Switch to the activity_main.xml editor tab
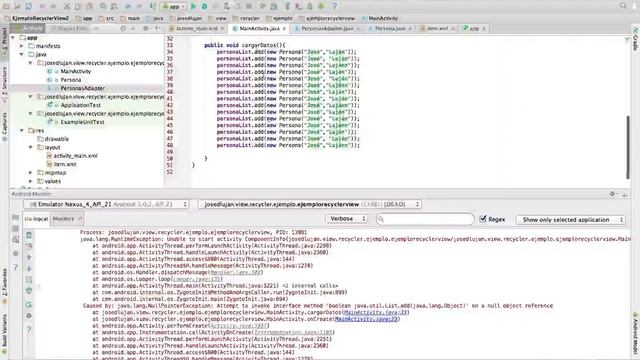 click(196, 29)
